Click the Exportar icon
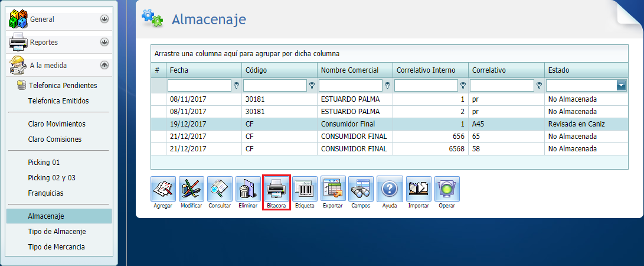This screenshot has width=644, height=266. click(x=333, y=189)
